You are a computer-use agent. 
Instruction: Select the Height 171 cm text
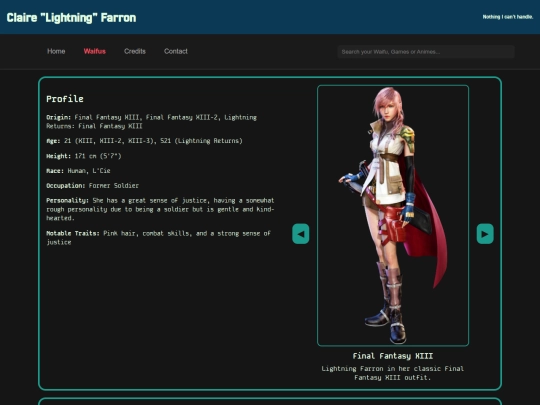pos(84,156)
